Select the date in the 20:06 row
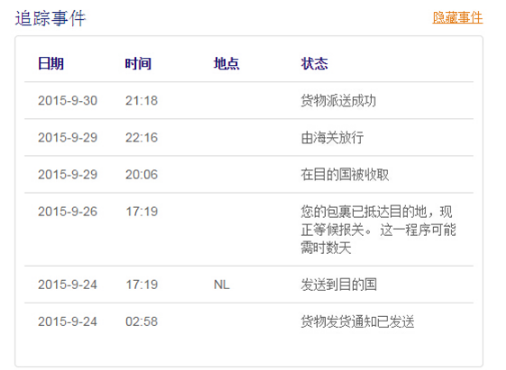Image resolution: width=506 pixels, height=370 pixels. pos(68,175)
